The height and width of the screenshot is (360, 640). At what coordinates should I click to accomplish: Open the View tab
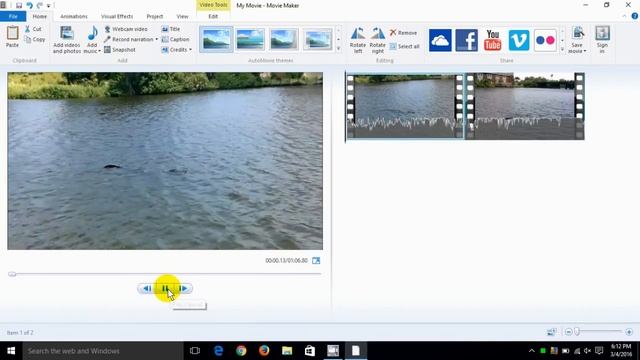[182, 16]
